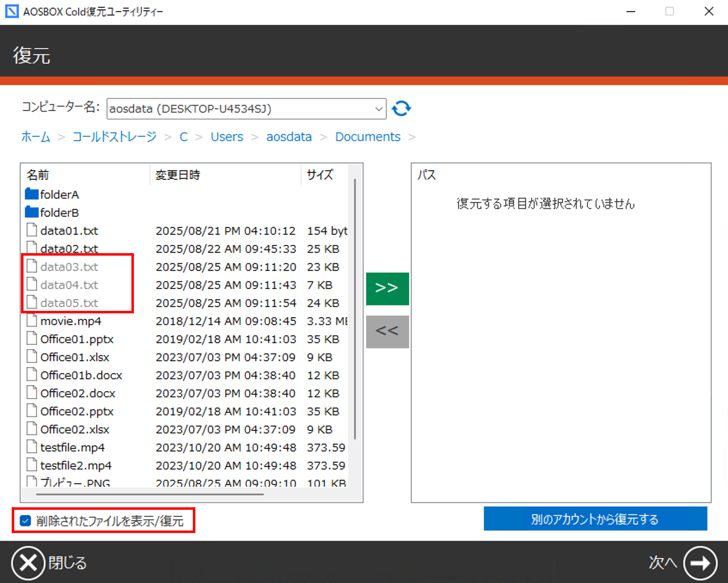Viewport: 728px width, 583px height.
Task: Click the folderB folder icon
Action: click(32, 212)
